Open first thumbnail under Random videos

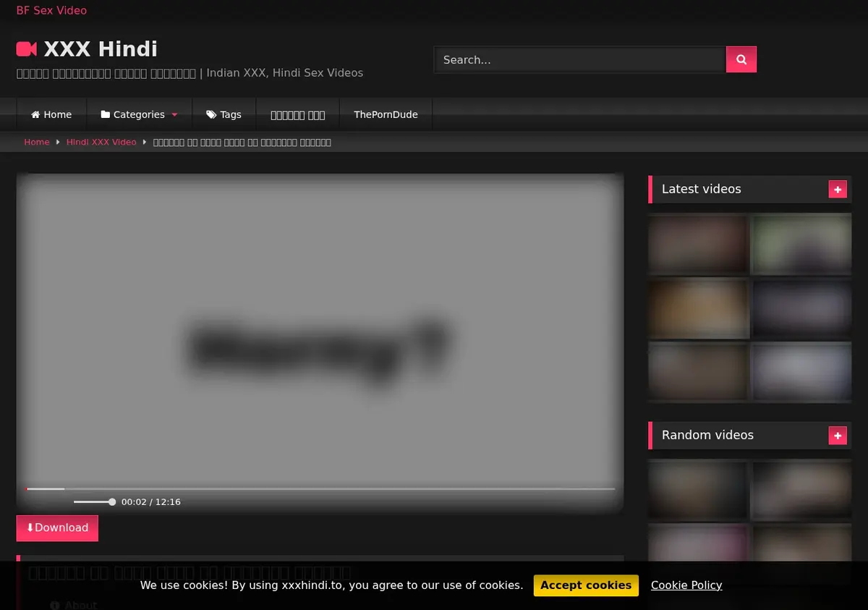pos(698,490)
